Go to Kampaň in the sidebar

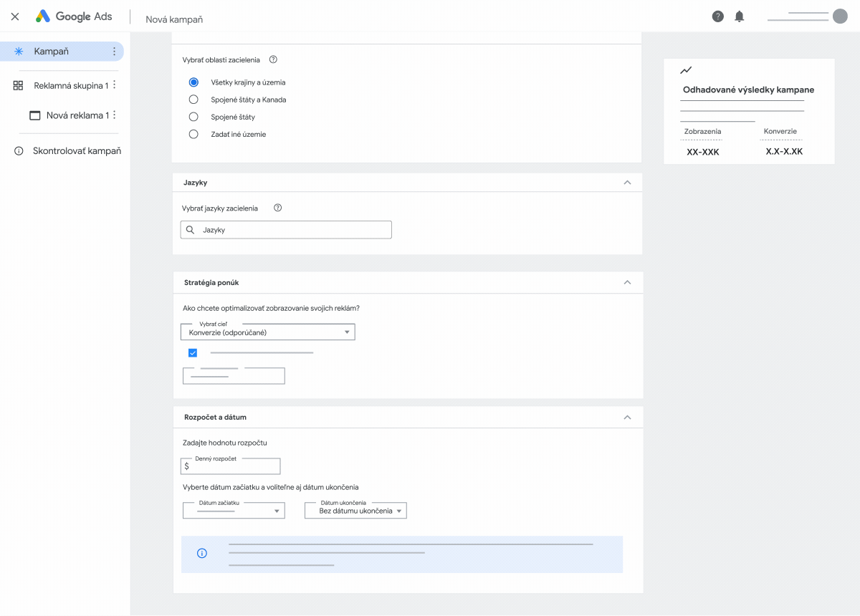pyautogui.click(x=62, y=52)
